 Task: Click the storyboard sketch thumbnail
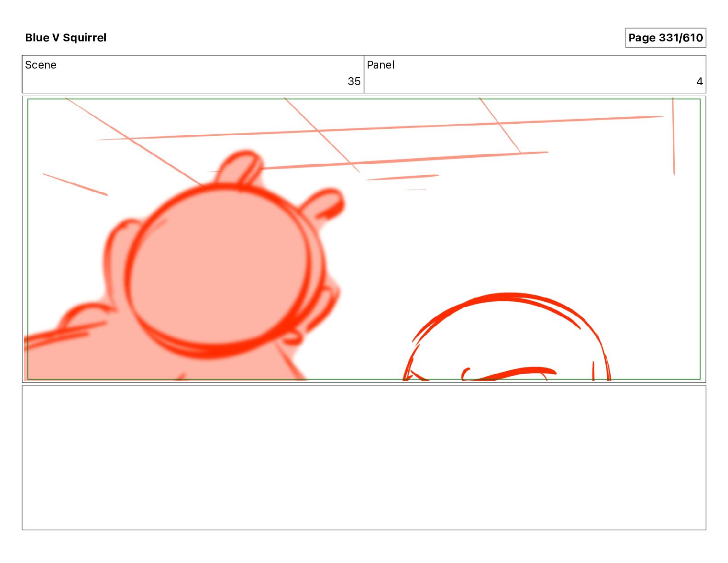(364, 239)
